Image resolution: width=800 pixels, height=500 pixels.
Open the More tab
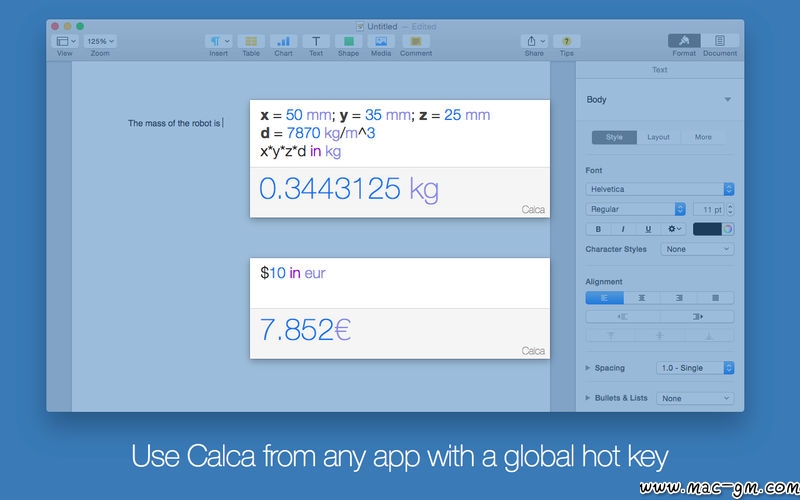point(703,137)
